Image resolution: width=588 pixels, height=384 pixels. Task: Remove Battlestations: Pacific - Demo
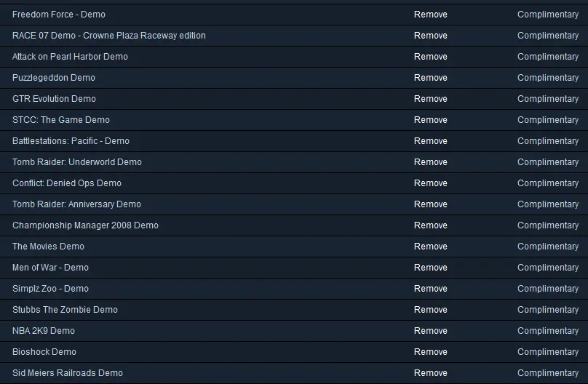click(431, 141)
